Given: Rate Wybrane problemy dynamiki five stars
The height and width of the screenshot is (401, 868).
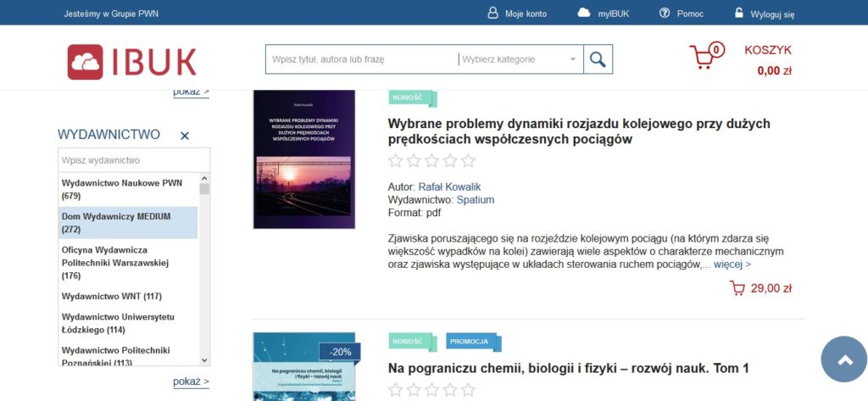Looking at the screenshot, I should point(468,161).
